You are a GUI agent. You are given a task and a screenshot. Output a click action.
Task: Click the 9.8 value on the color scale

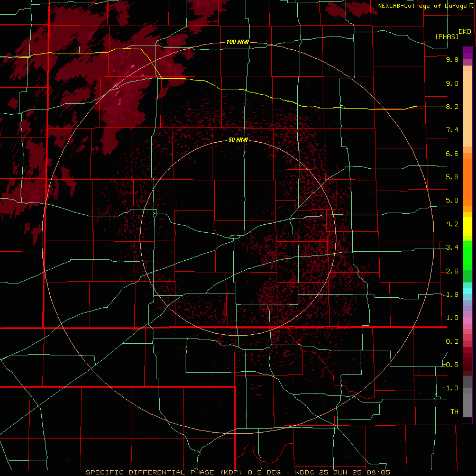click(x=452, y=59)
